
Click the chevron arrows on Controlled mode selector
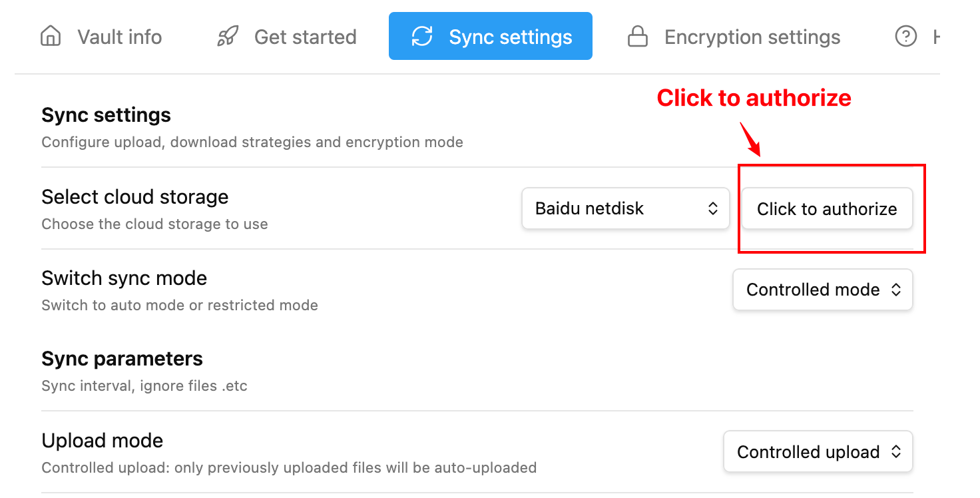[x=896, y=290]
